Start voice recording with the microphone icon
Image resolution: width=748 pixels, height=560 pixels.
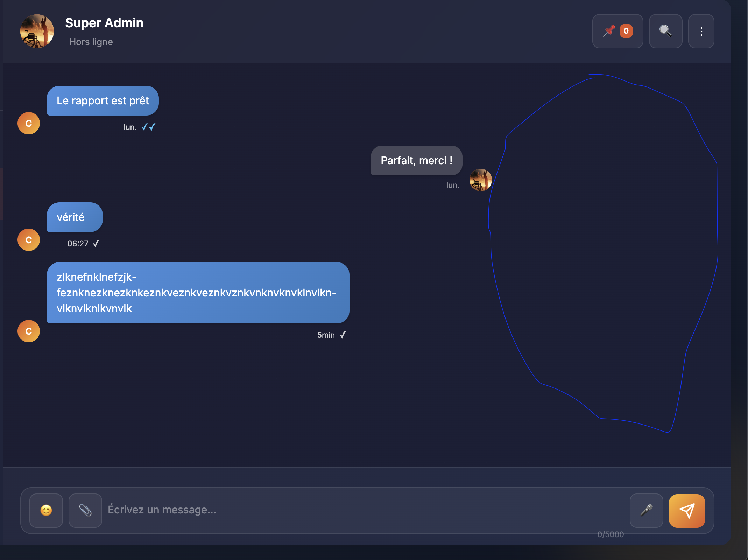pos(646,510)
